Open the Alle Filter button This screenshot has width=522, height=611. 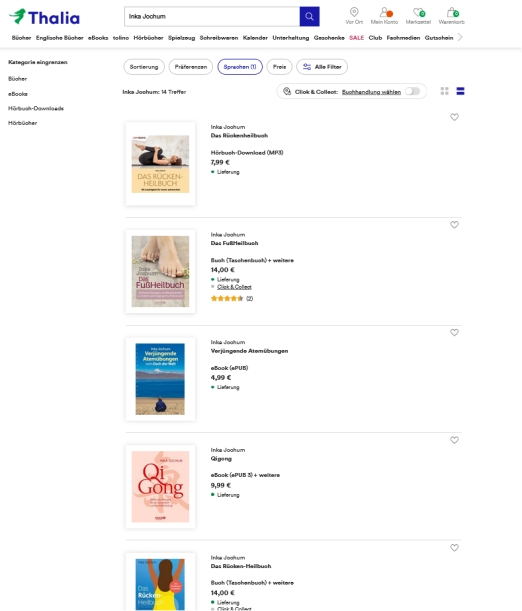[322, 67]
